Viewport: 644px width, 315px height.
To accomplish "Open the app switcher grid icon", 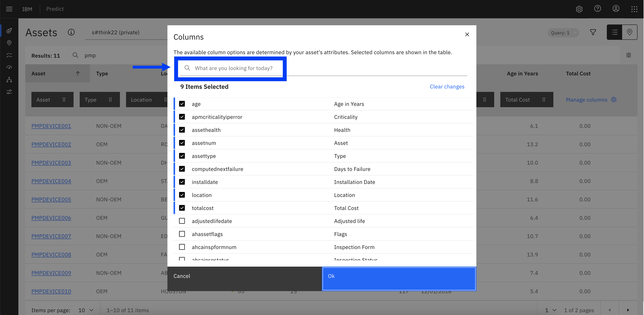I will [634, 9].
